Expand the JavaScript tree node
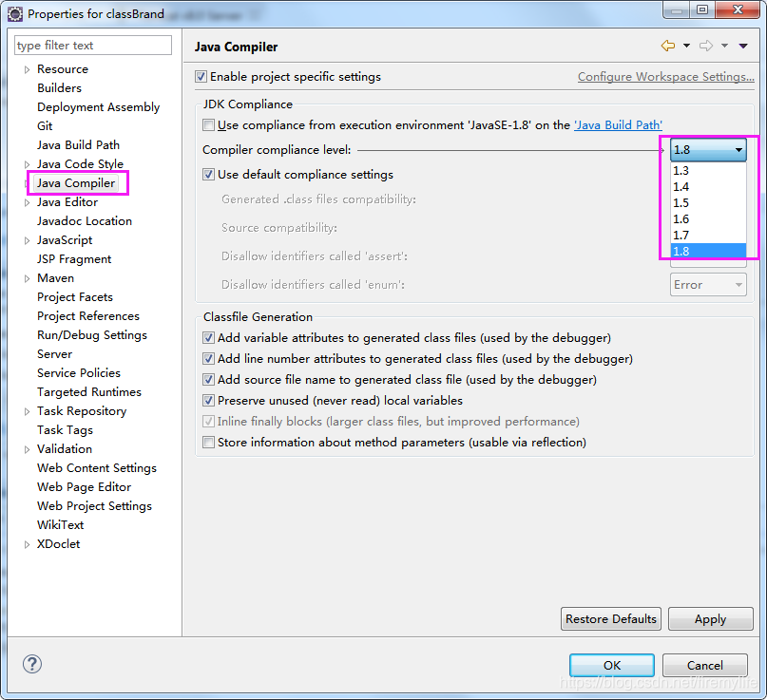This screenshot has width=767, height=700. pos(27,240)
